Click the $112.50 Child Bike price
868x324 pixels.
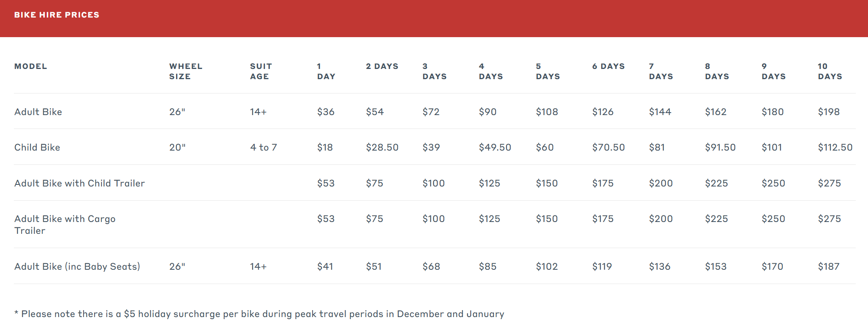click(x=835, y=147)
